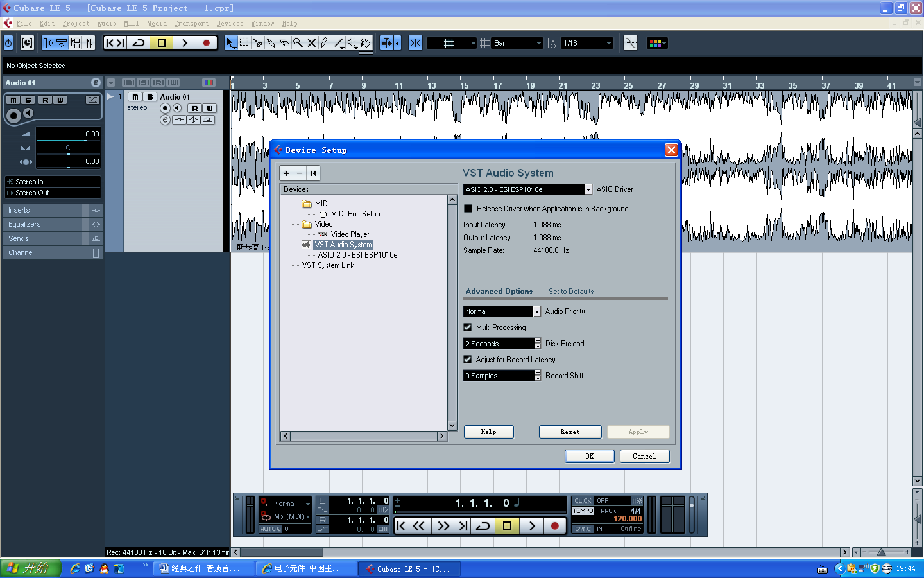Click Reset button in Device Setup

pos(570,432)
